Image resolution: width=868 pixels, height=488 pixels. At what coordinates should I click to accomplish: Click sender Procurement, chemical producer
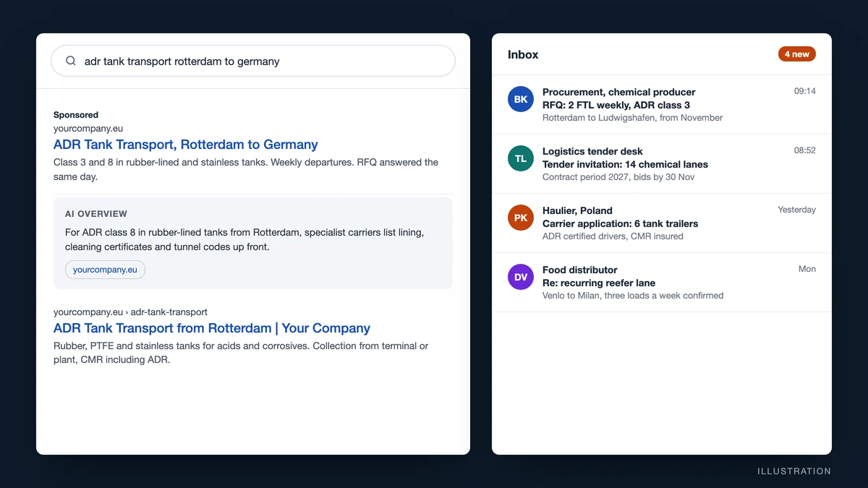click(618, 92)
